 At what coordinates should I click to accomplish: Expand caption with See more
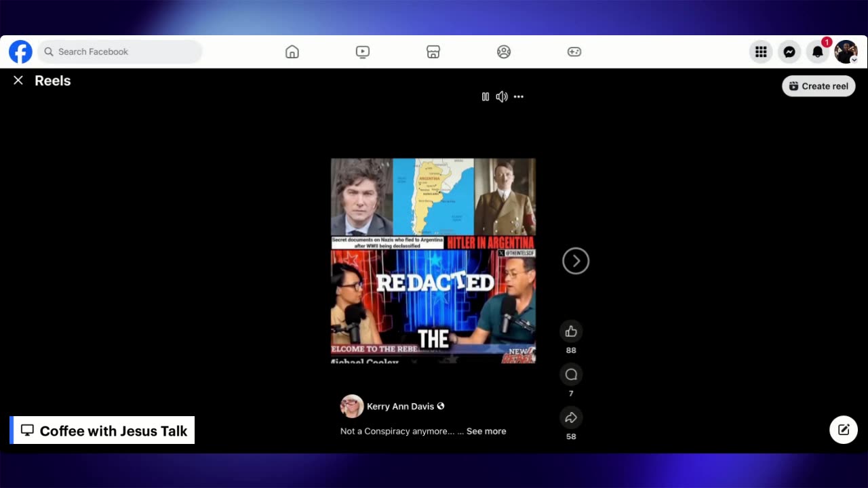pyautogui.click(x=486, y=431)
